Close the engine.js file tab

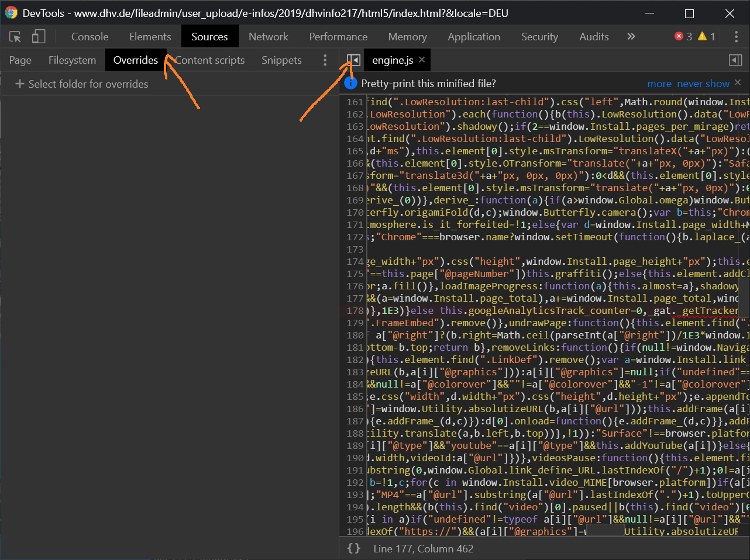(422, 60)
